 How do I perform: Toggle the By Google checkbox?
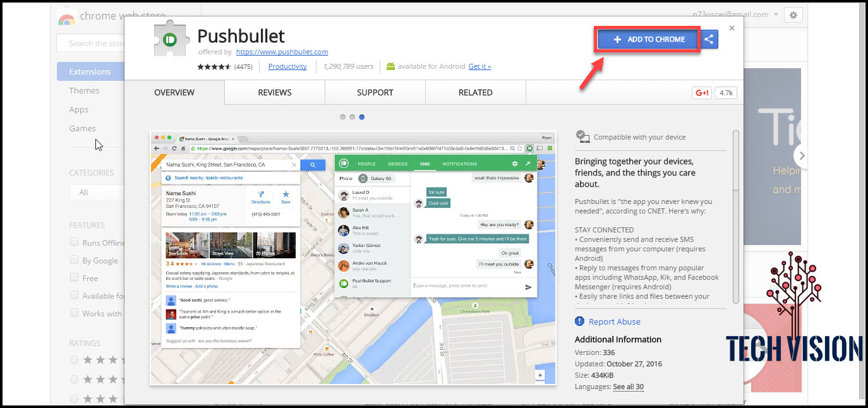75,260
